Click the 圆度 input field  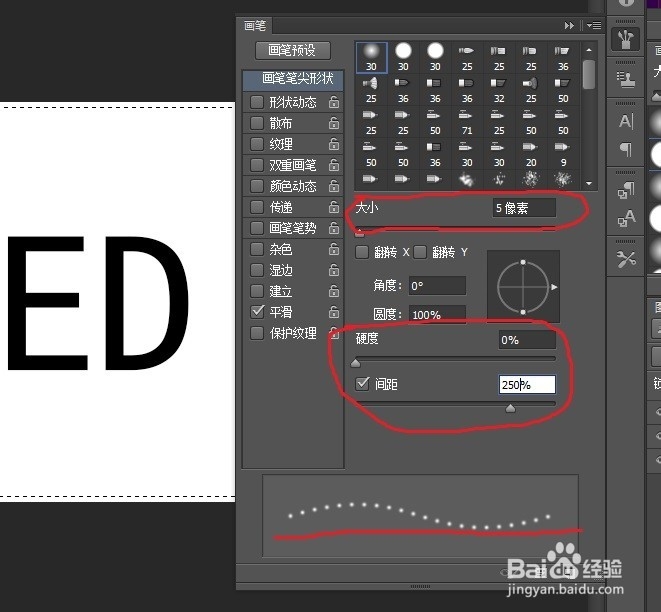(437, 314)
